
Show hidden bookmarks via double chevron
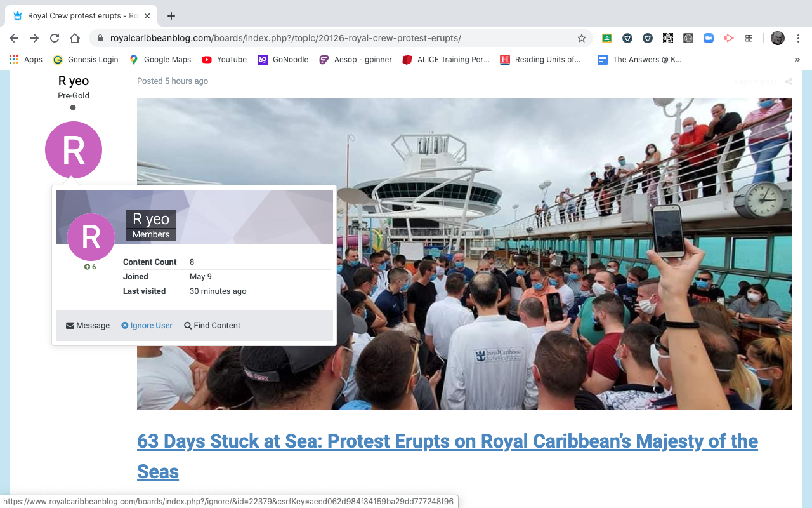pyautogui.click(x=797, y=60)
